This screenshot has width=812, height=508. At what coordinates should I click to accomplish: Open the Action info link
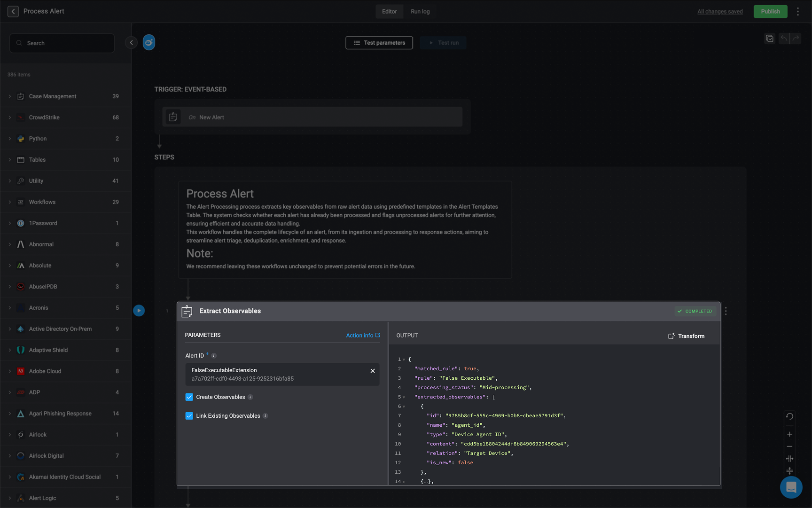[x=363, y=335]
